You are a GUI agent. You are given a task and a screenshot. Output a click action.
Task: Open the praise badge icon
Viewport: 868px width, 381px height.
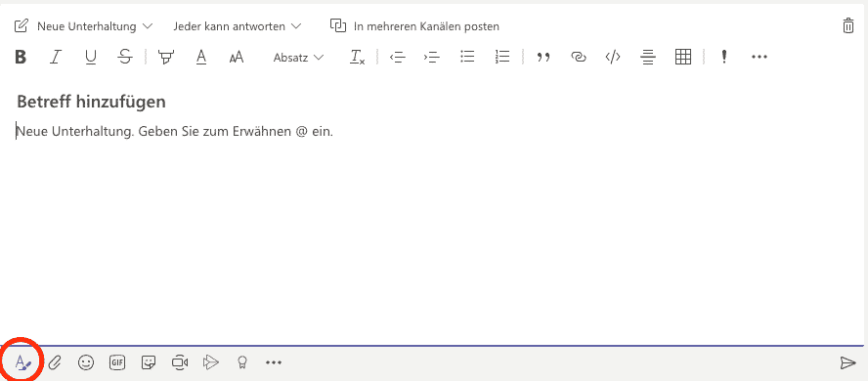(241, 362)
